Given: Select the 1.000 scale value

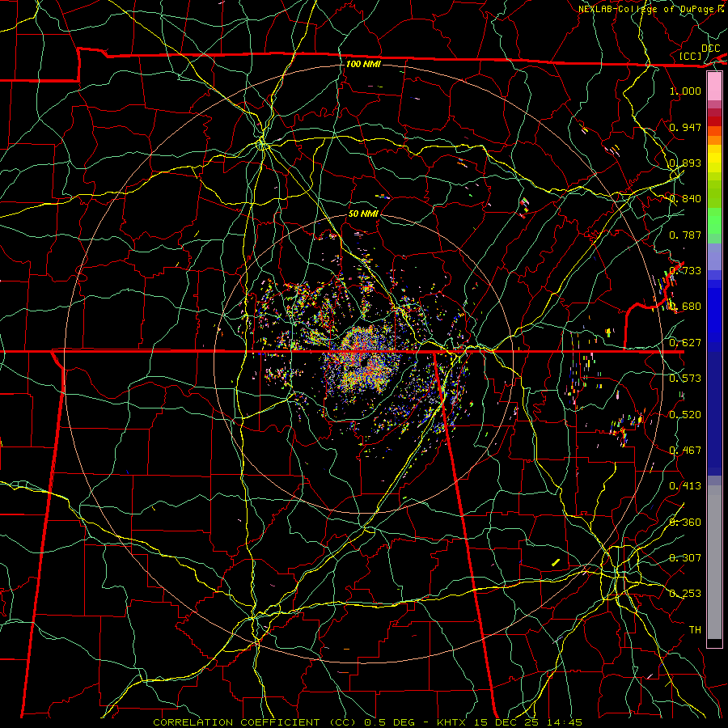Looking at the screenshot, I should (x=685, y=91).
